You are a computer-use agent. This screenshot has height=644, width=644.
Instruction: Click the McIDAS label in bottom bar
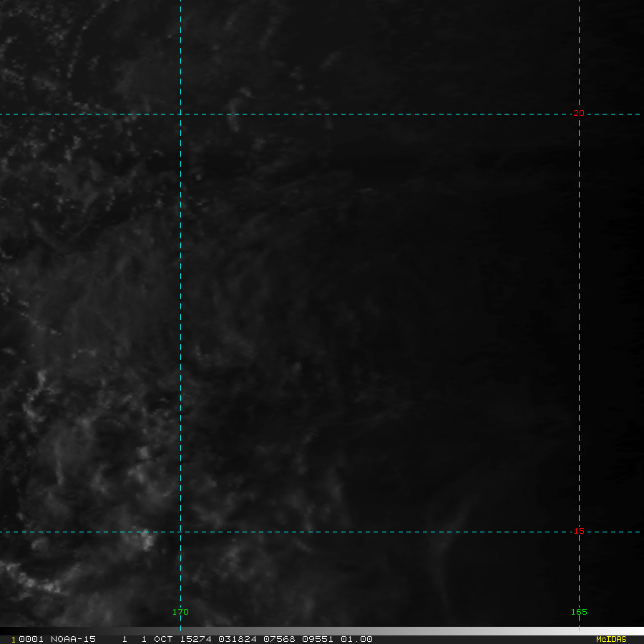tap(610, 639)
